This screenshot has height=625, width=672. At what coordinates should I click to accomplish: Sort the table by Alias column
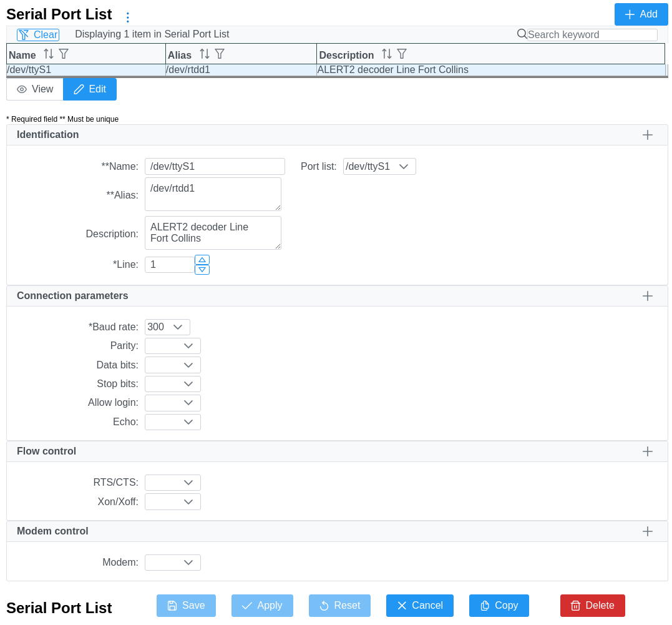coord(205,54)
